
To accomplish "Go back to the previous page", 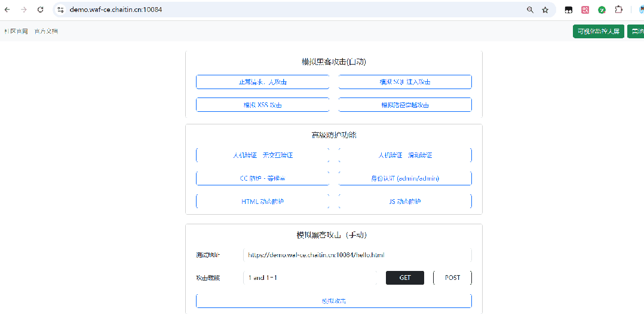I will [x=7, y=10].
